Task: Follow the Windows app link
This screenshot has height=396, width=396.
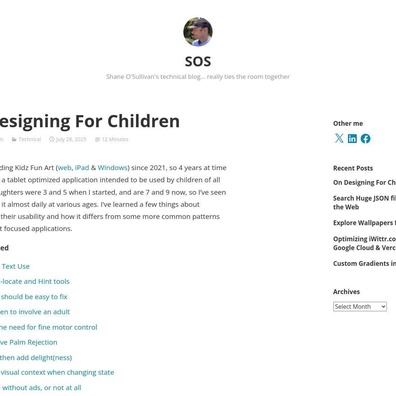Action: coord(113,167)
